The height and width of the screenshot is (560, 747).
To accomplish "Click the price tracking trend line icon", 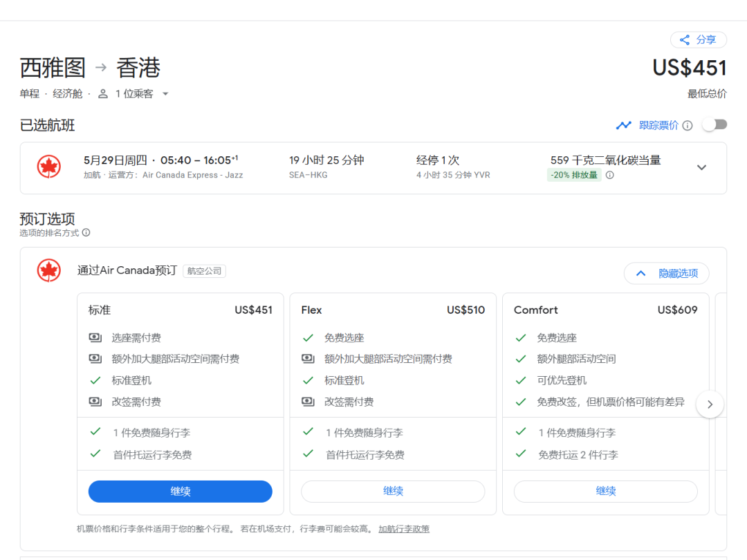I will tap(624, 125).
